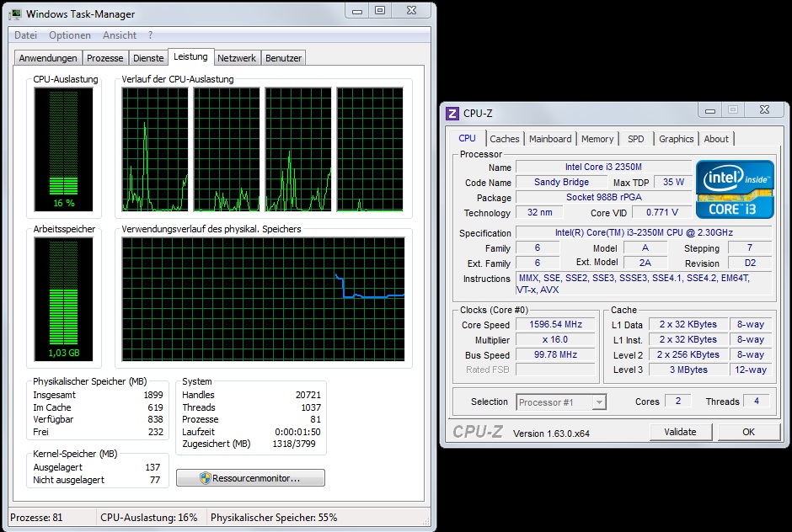Image resolution: width=792 pixels, height=532 pixels.
Task: Click the Task-Manager title bar icon
Action: tap(16, 13)
